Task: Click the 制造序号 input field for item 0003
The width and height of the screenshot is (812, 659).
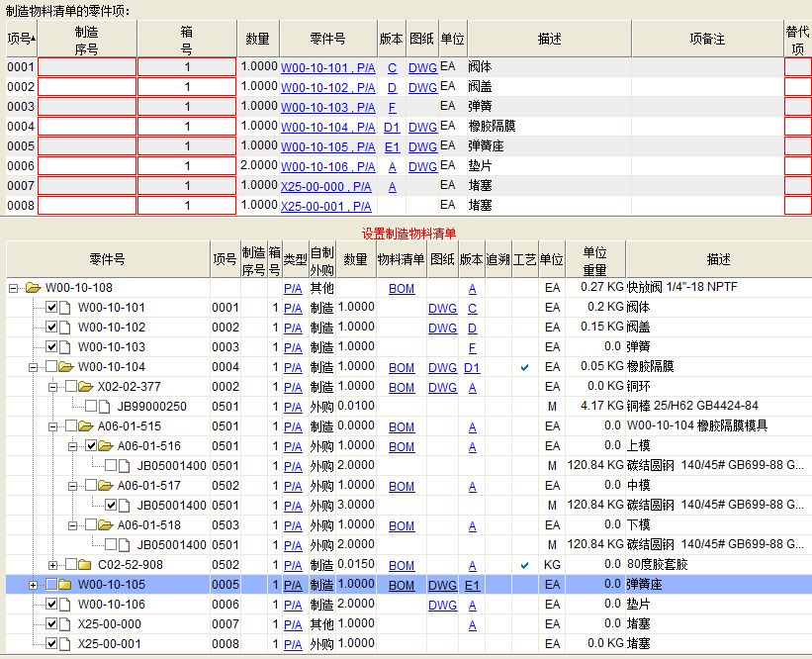Action: 87,107
